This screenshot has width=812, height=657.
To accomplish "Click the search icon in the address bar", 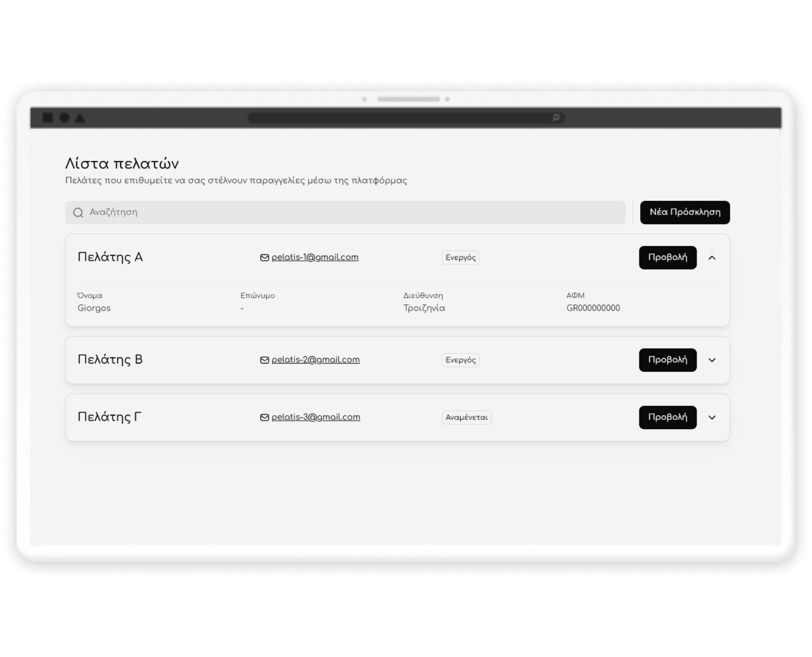I will point(556,118).
